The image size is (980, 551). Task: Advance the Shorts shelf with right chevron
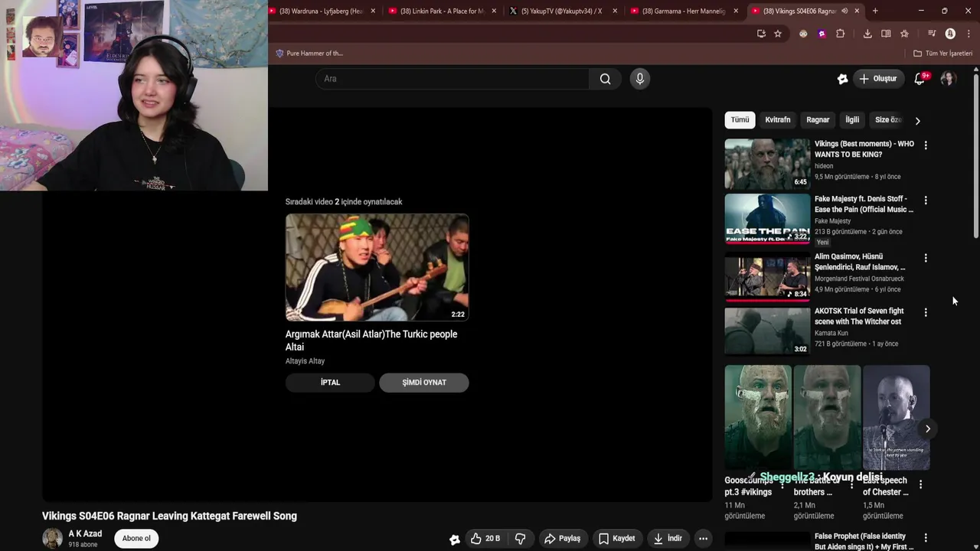[927, 429]
